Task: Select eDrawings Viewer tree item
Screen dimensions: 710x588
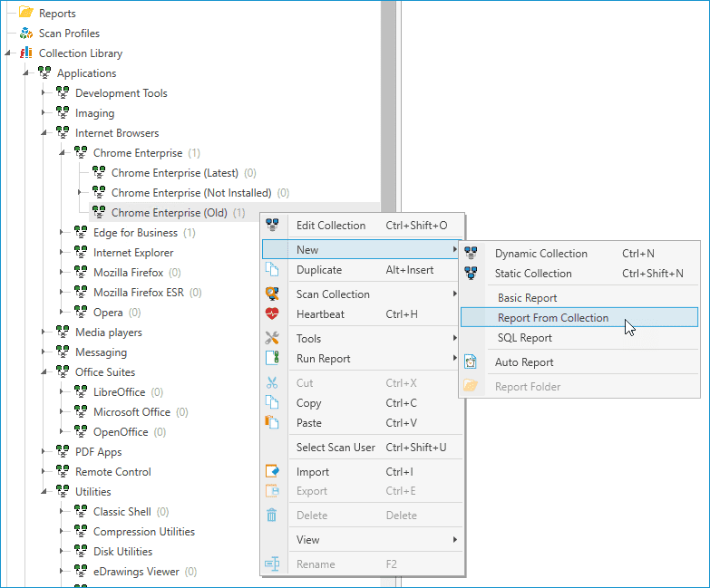Action: point(136,572)
